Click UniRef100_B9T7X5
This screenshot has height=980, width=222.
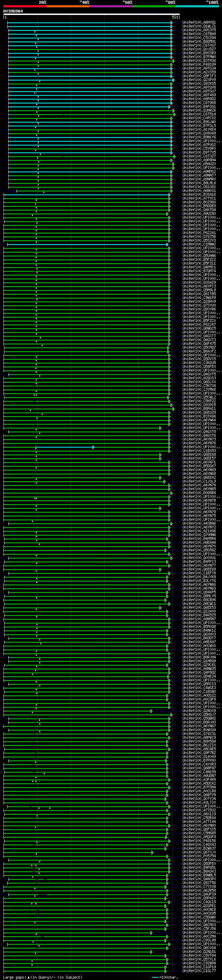click(x=199, y=153)
